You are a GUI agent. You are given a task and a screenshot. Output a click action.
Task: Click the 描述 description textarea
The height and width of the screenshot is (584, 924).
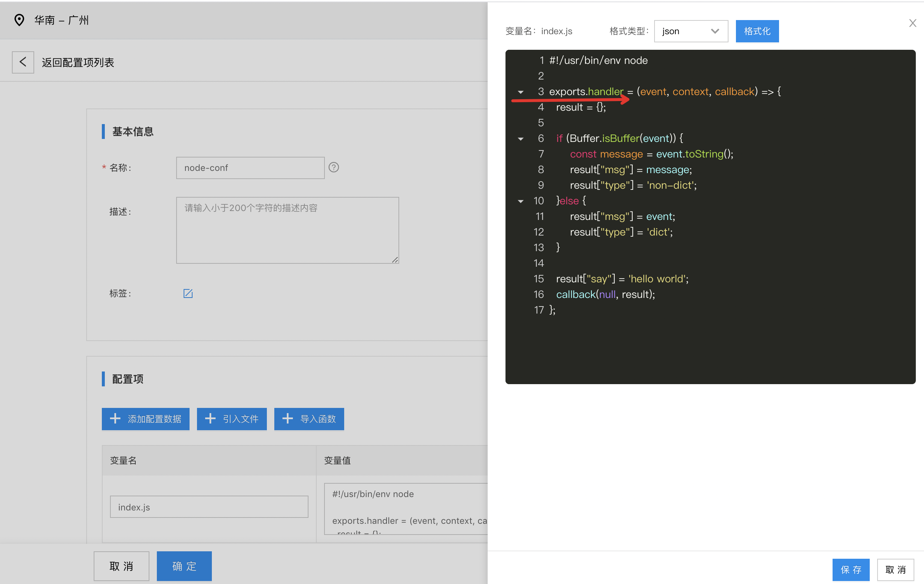click(287, 230)
